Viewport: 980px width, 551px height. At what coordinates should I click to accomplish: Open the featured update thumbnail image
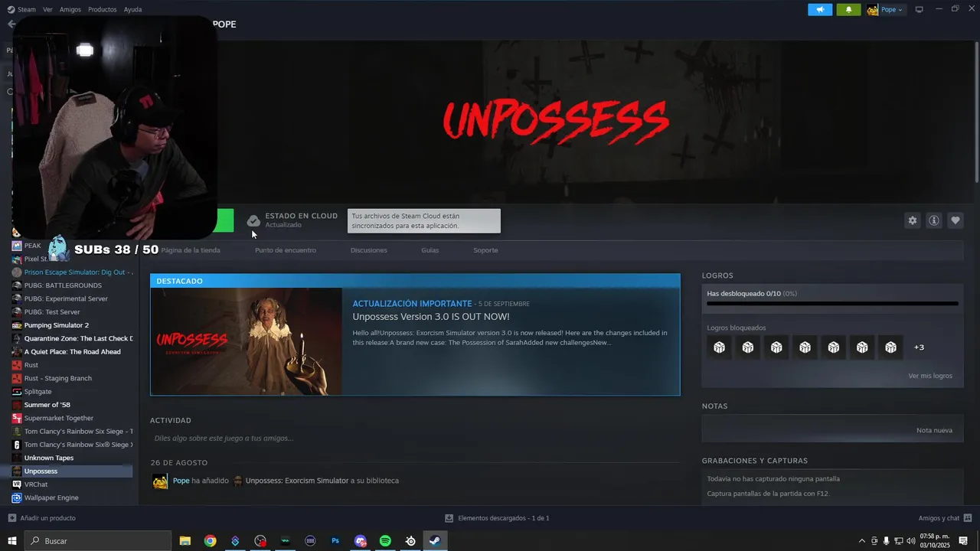(x=247, y=341)
